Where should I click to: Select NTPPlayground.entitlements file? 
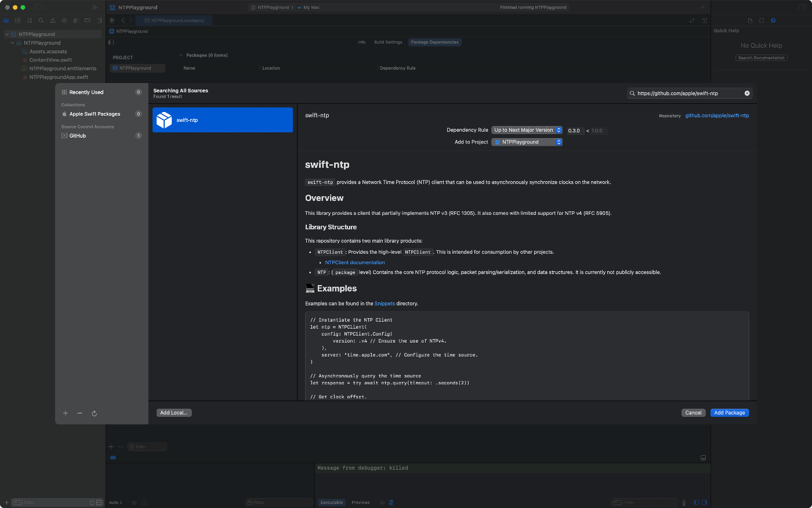click(x=63, y=69)
